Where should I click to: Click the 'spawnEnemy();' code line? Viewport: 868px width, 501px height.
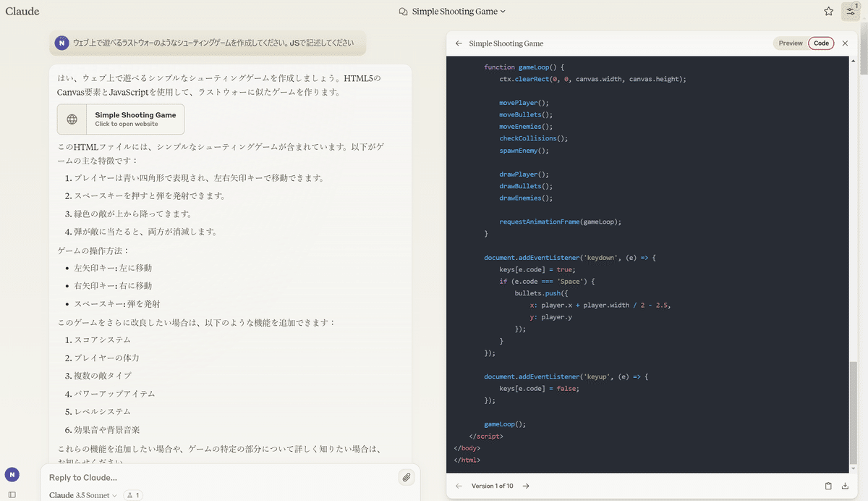click(524, 151)
